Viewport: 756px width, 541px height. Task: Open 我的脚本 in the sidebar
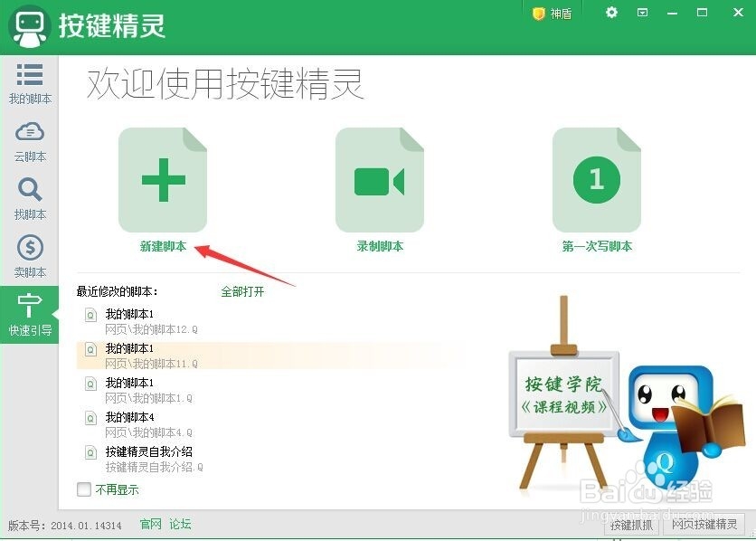pos(30,83)
